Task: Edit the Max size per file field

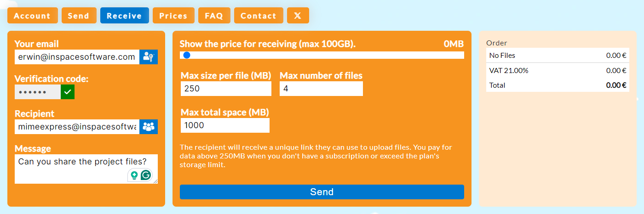Action: [226, 89]
